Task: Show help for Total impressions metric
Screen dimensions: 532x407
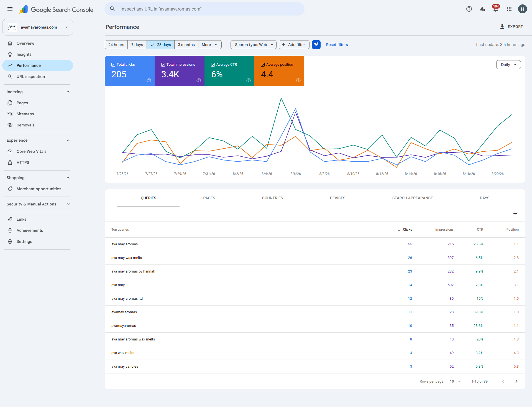Action: pyautogui.click(x=199, y=80)
